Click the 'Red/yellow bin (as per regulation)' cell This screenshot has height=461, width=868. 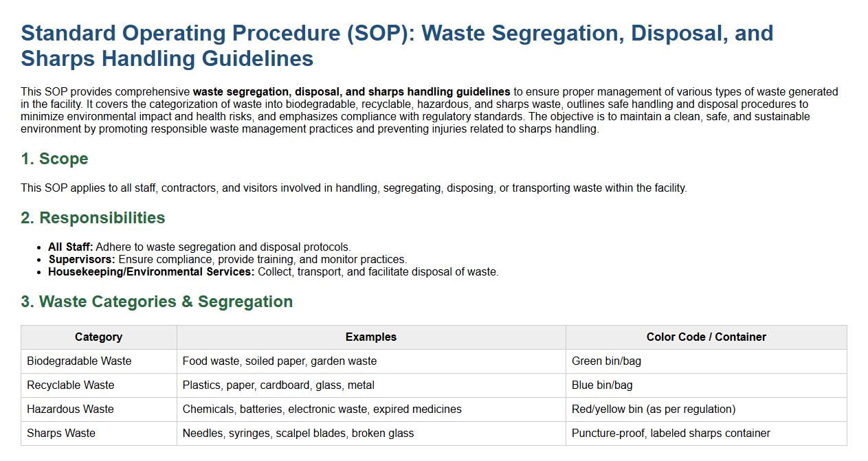click(x=653, y=409)
